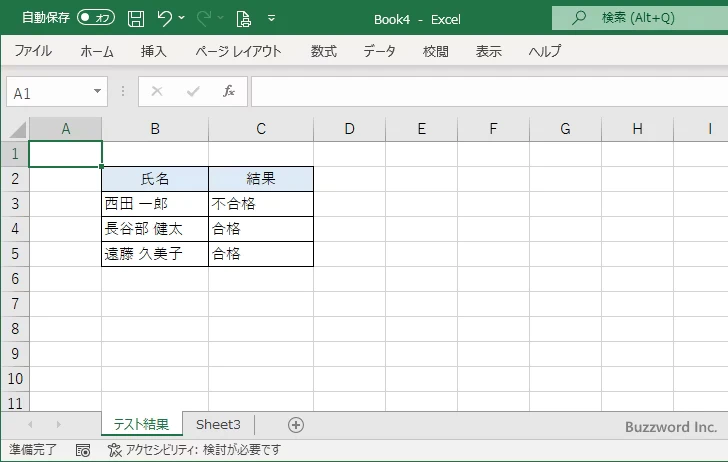This screenshot has width=728, height=462.
Task: Click cell containing 西田 一郎
Action: coord(155,204)
